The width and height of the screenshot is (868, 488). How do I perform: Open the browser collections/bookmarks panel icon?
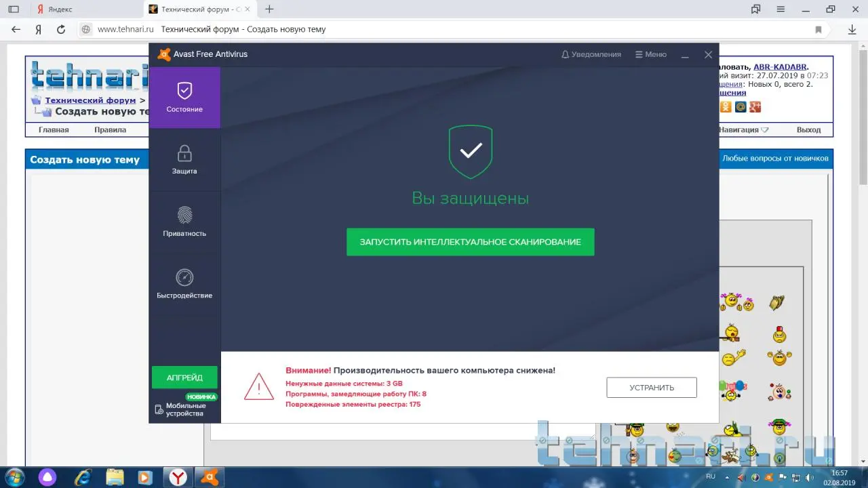[x=756, y=9]
